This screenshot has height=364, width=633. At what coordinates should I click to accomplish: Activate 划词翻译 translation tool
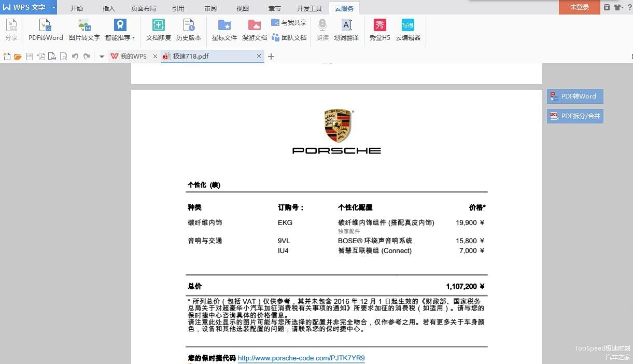tap(346, 30)
